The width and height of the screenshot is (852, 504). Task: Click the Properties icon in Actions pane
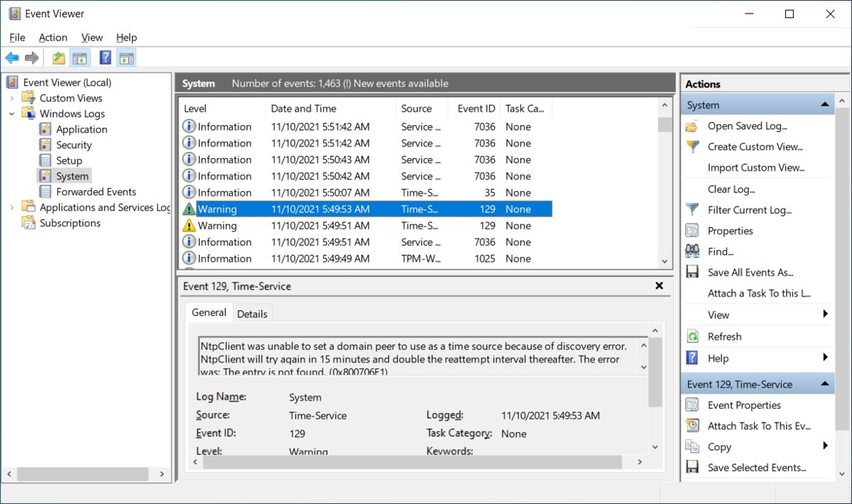point(692,231)
